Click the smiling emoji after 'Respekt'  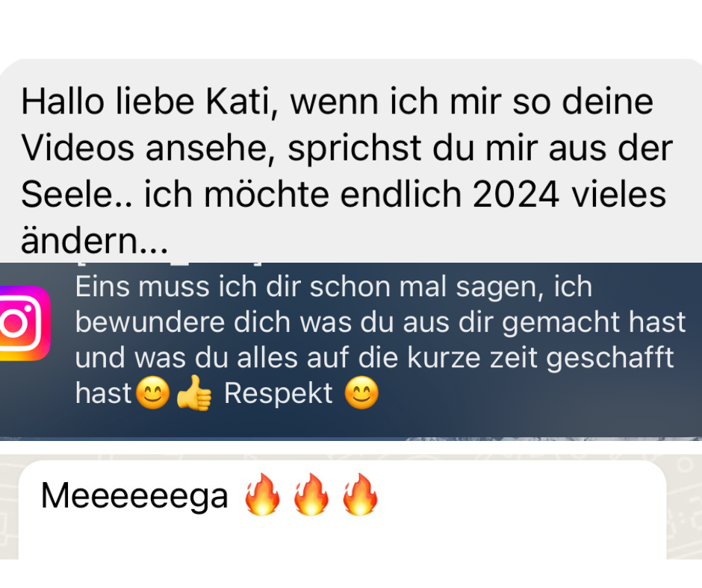[361, 393]
